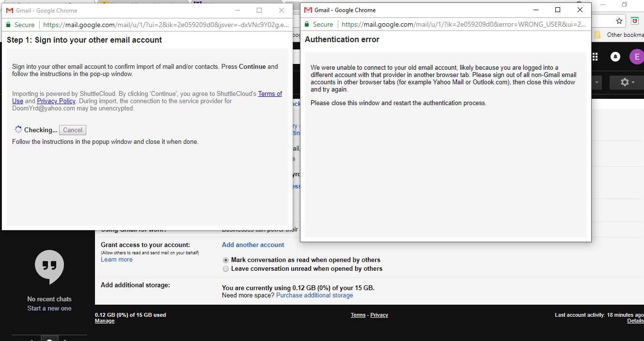Open the McAfee extension icon
644x341 pixels.
pyautogui.click(x=634, y=21)
